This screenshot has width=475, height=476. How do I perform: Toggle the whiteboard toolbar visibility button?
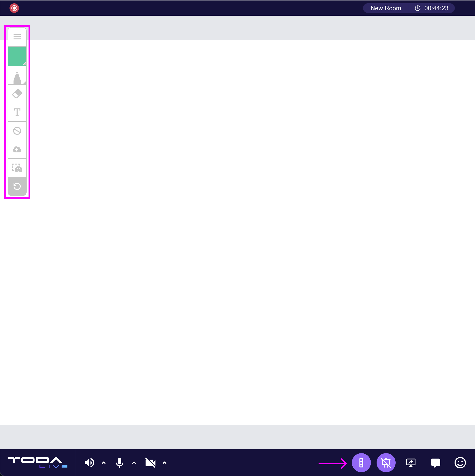pos(361,463)
